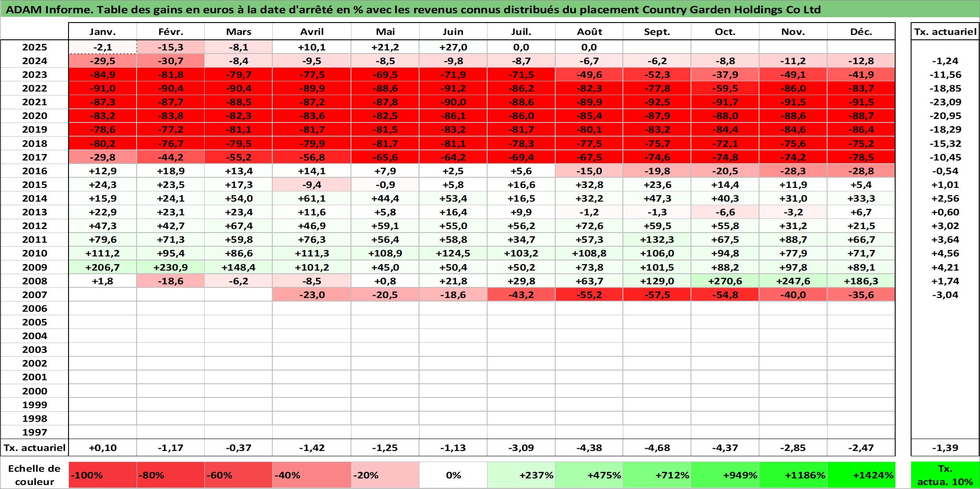Image resolution: width=980 pixels, height=489 pixels.
Task: Click the cell showing +132,3
Action: 657,240
